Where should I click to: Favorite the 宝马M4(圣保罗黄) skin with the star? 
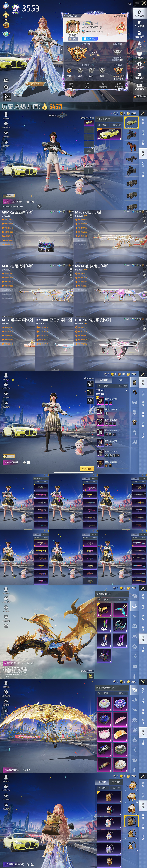[x=28, y=202]
